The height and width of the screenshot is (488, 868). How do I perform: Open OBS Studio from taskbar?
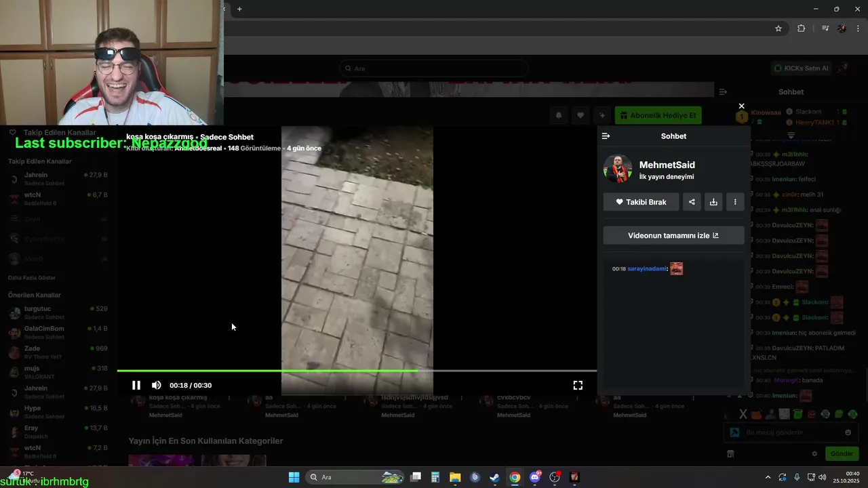[x=555, y=477]
